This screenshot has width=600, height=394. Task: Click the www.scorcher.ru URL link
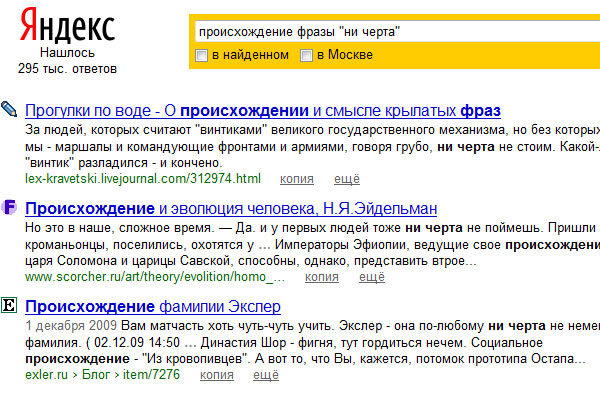click(x=155, y=277)
